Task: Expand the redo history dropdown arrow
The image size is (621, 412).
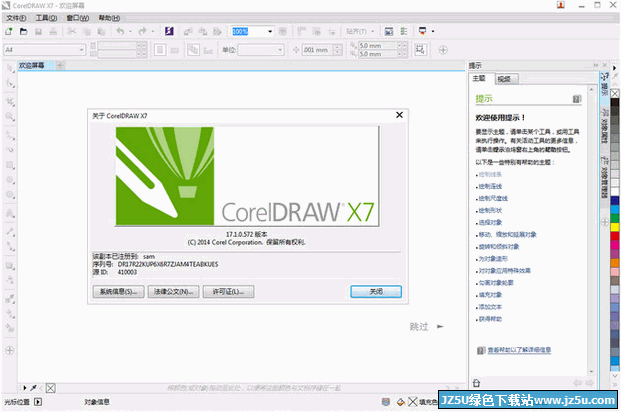Action: tap(152, 31)
